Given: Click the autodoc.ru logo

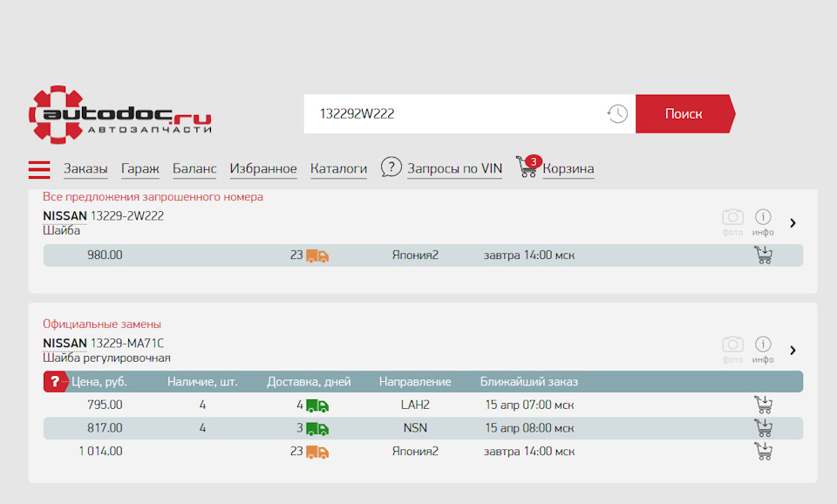Looking at the screenshot, I should tap(120, 115).
